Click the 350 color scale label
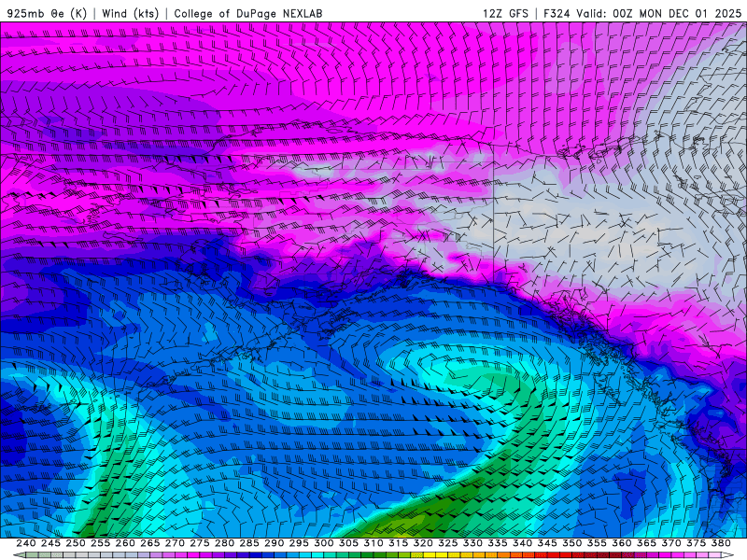The width and height of the screenshot is (747, 560). pyautogui.click(x=571, y=543)
